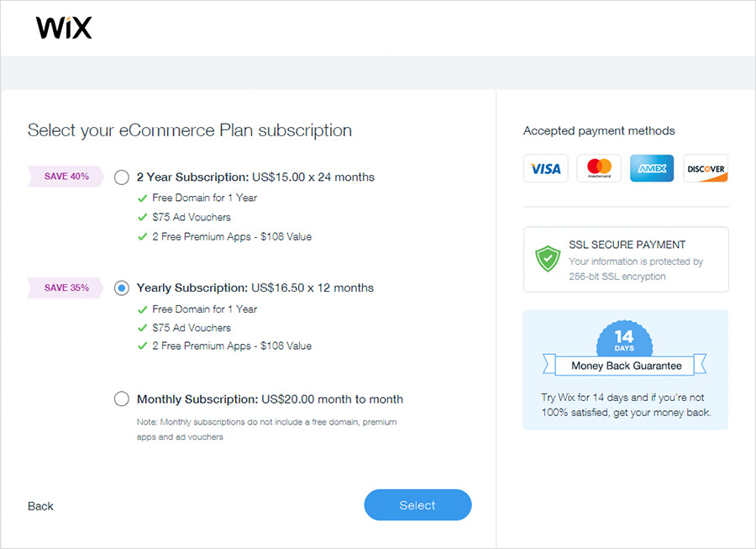The image size is (756, 549).
Task: Click the Discover card icon
Action: (x=706, y=168)
